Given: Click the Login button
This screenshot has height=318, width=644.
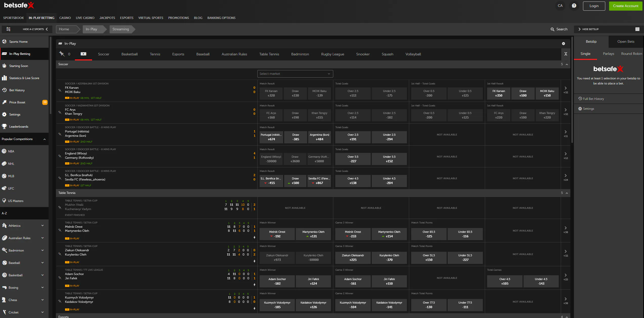Looking at the screenshot, I should click(594, 6).
